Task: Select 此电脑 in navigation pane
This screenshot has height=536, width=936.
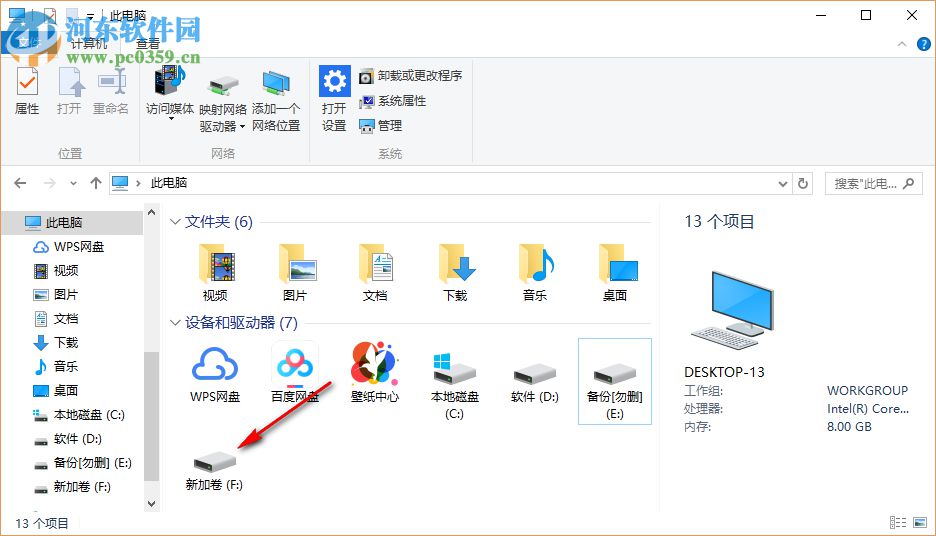Action: tap(72, 223)
